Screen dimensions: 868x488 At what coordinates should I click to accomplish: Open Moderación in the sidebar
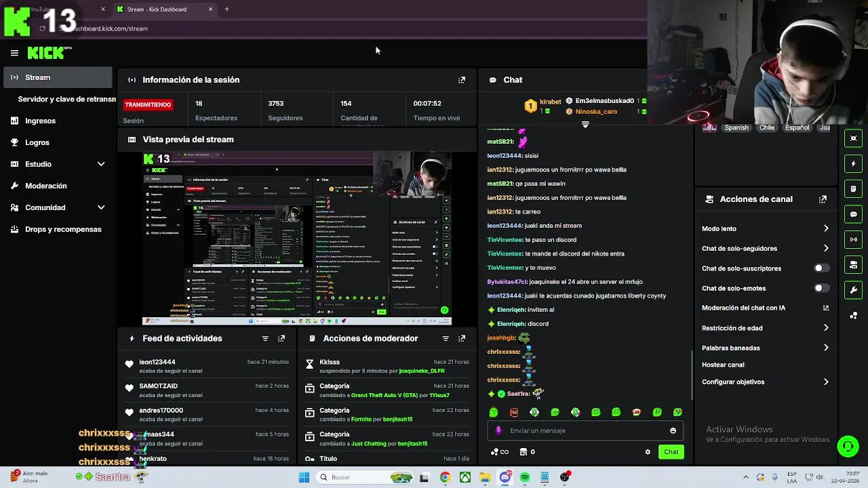(x=58, y=186)
